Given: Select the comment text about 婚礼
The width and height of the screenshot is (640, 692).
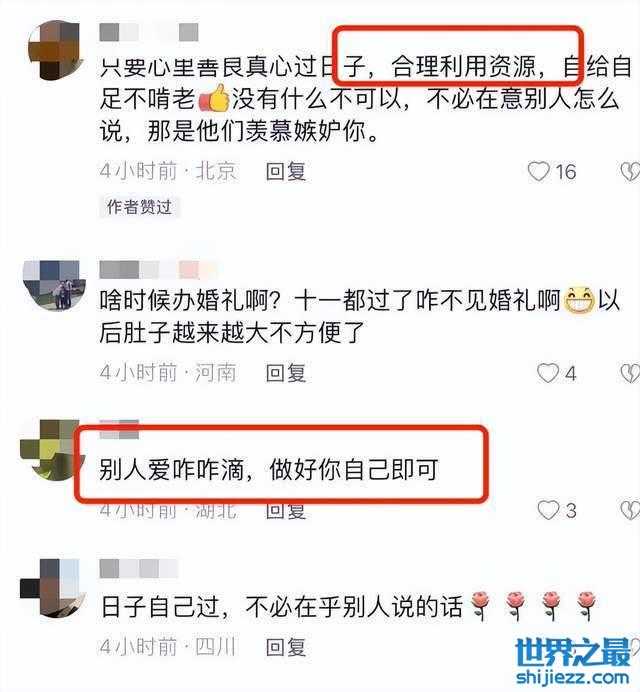Looking at the screenshot, I should [x=360, y=316].
